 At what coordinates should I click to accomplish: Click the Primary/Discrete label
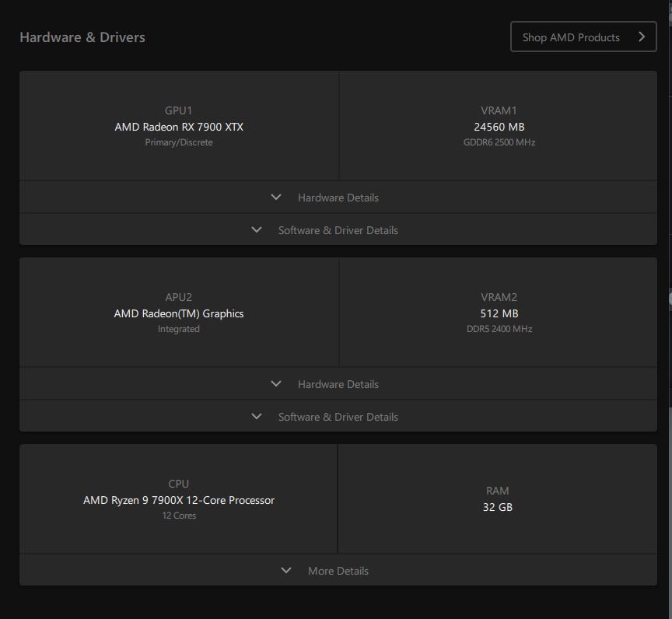click(179, 142)
